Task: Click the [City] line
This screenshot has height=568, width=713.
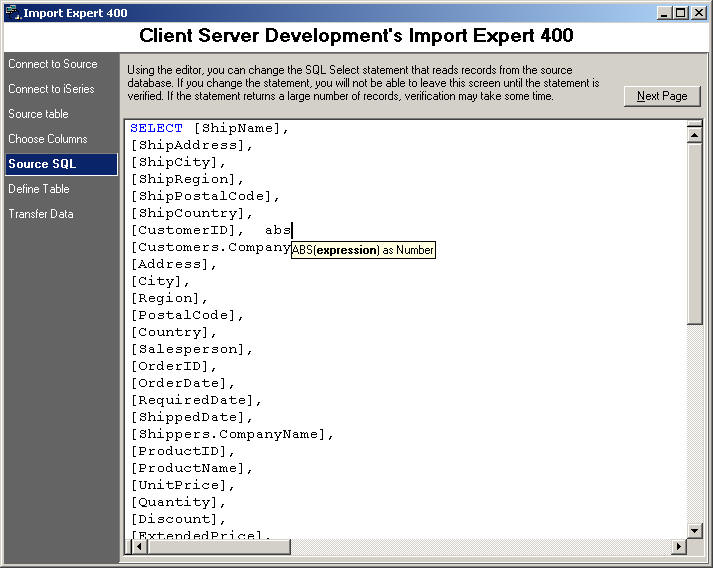Action: pyautogui.click(x=160, y=281)
